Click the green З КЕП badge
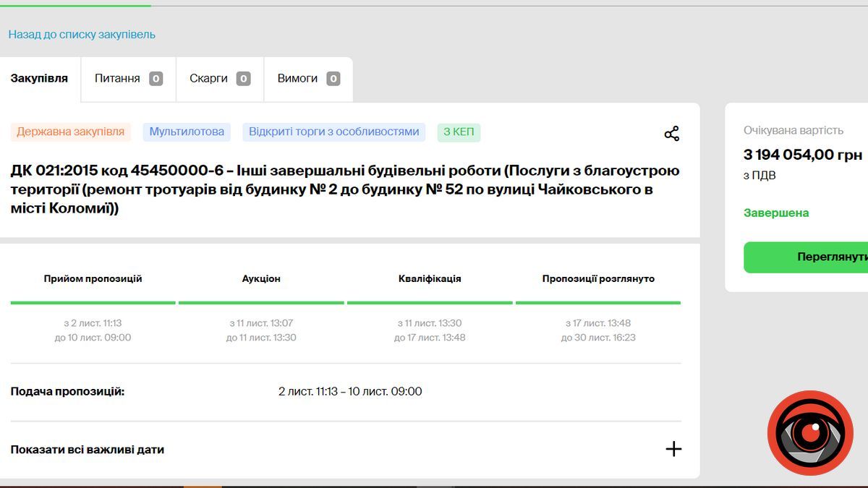The height and width of the screenshot is (488, 868). (x=459, y=132)
